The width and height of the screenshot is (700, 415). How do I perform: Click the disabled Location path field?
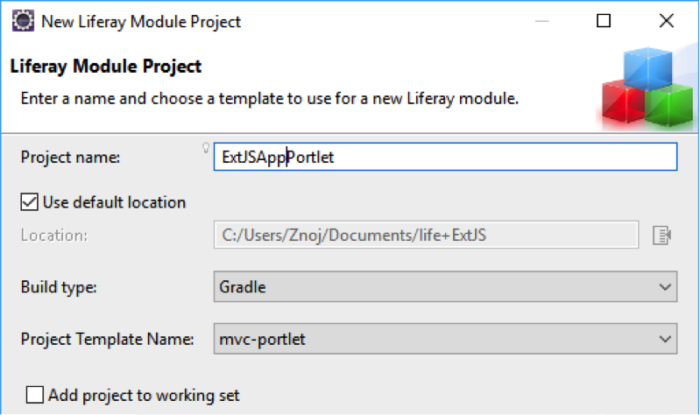pyautogui.click(x=426, y=235)
